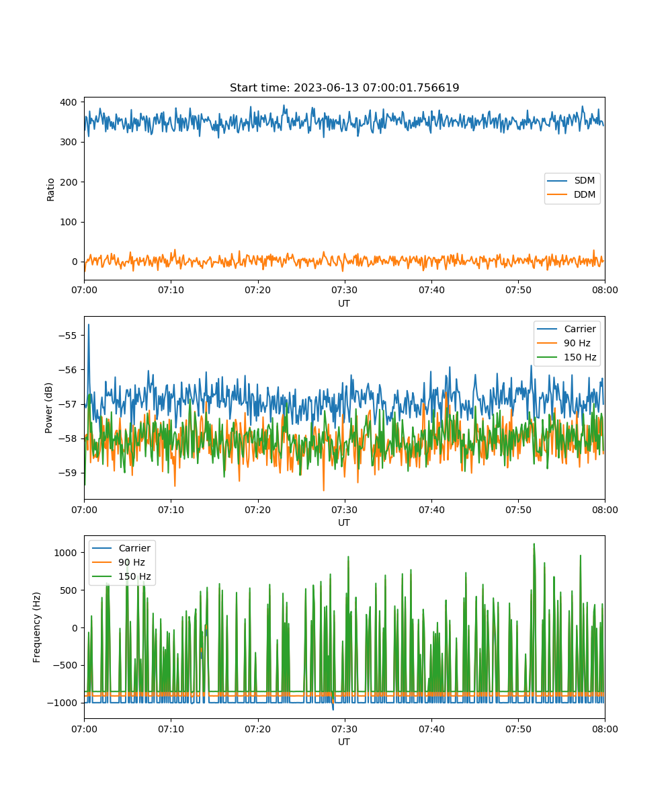
Task: Select the SDM legend label
Action: tap(585, 181)
